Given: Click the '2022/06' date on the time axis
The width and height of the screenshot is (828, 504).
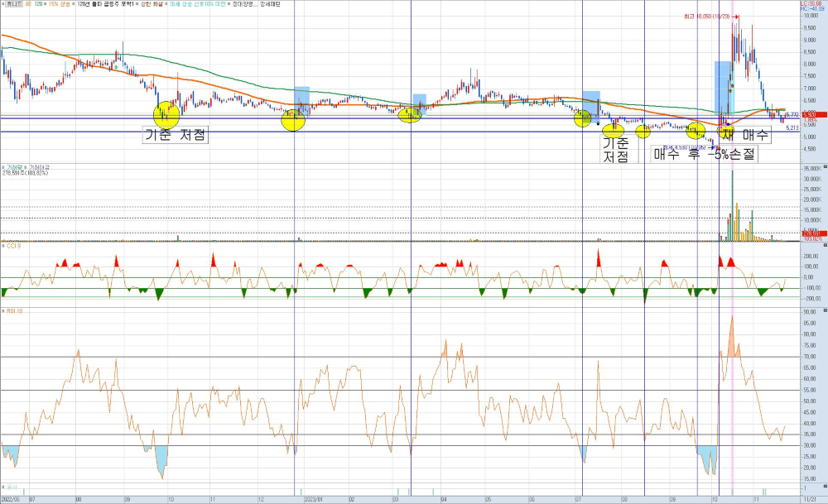Looking at the screenshot, I should click(x=10, y=499).
